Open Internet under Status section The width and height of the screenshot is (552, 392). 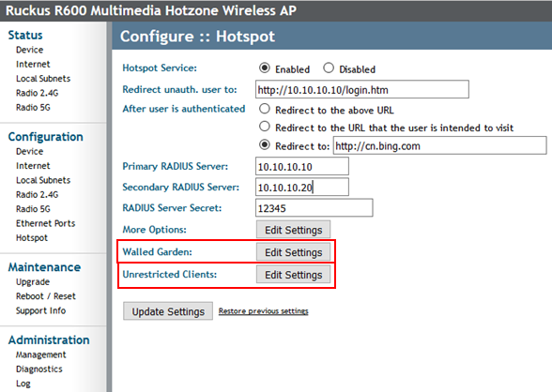[x=33, y=65]
